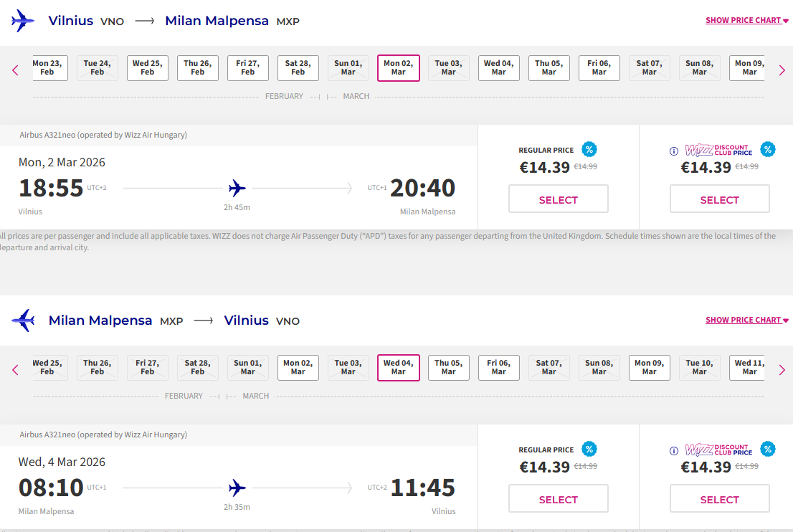
Task: Click the return previous dates left arrow
Action: coord(15,370)
